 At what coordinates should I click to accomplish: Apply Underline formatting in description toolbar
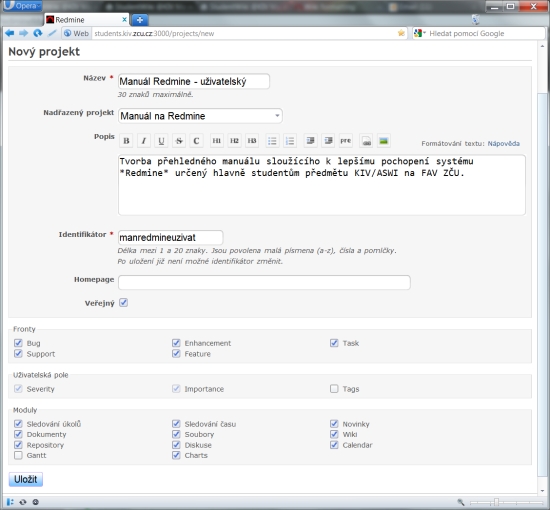click(x=161, y=141)
